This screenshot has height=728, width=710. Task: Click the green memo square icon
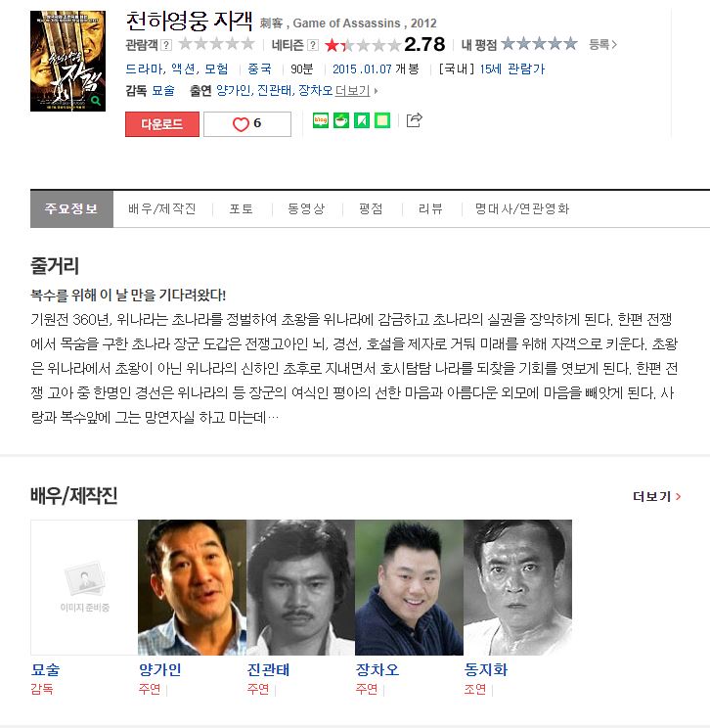tap(382, 120)
